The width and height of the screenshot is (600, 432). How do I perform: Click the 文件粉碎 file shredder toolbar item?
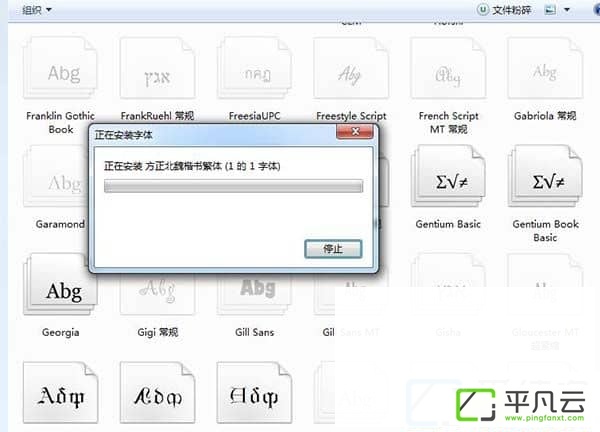[505, 10]
